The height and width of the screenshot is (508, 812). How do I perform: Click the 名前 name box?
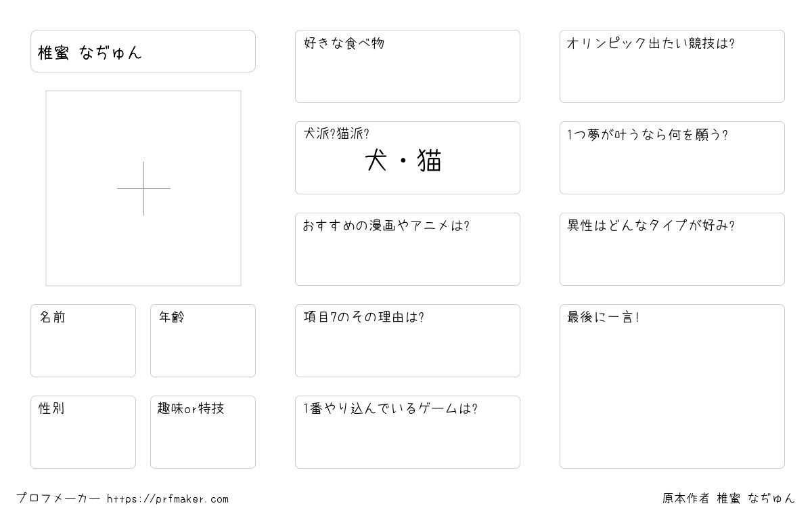pos(83,341)
